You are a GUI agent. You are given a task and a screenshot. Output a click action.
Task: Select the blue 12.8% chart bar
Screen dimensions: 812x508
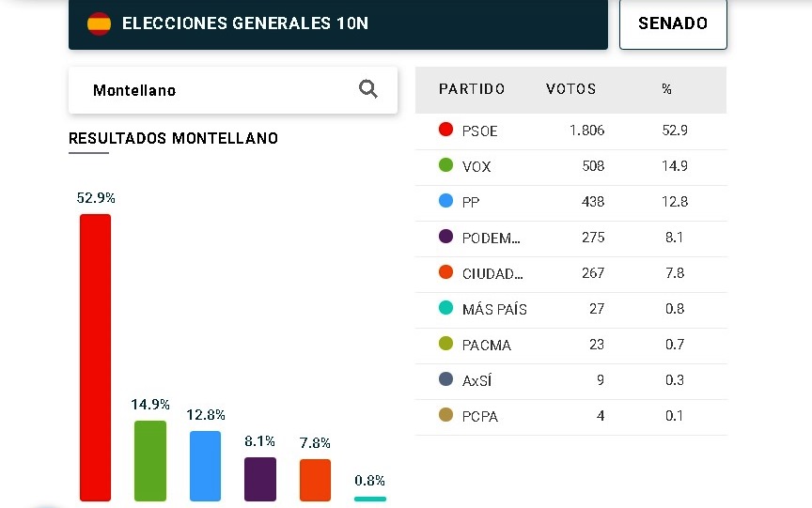pyautogui.click(x=205, y=466)
